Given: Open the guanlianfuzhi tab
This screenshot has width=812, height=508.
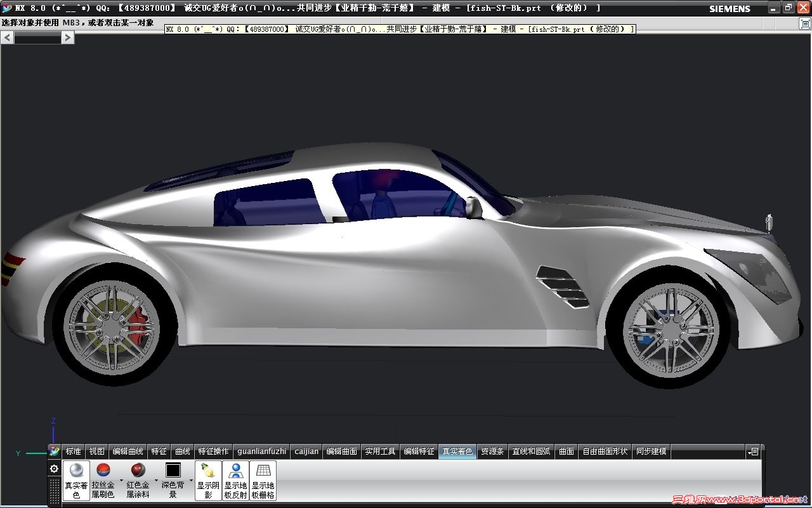Looking at the screenshot, I should [261, 451].
